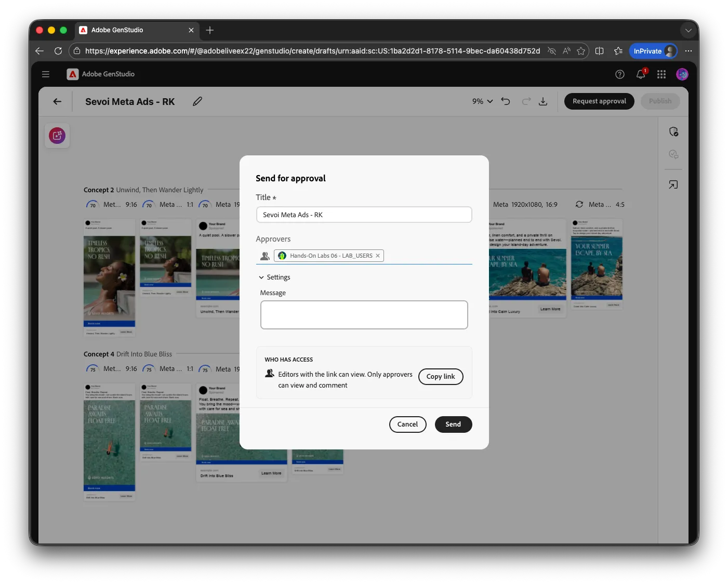Reload the page with the refresh icon

(58, 51)
